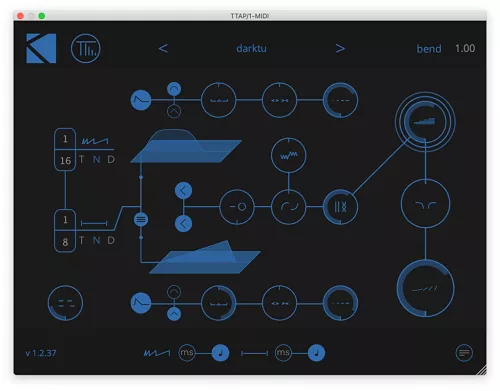Click the double-dash knob at bottom left

[65, 303]
